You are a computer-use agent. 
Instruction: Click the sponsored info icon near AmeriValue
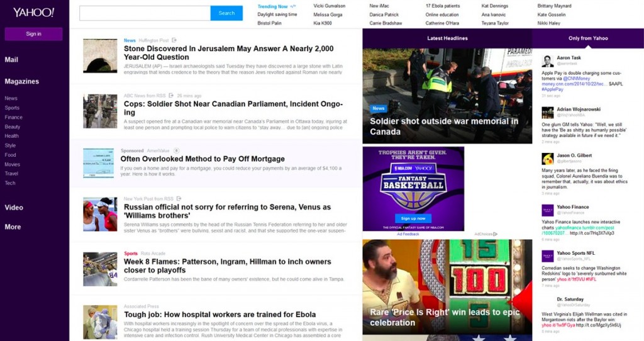point(176,151)
